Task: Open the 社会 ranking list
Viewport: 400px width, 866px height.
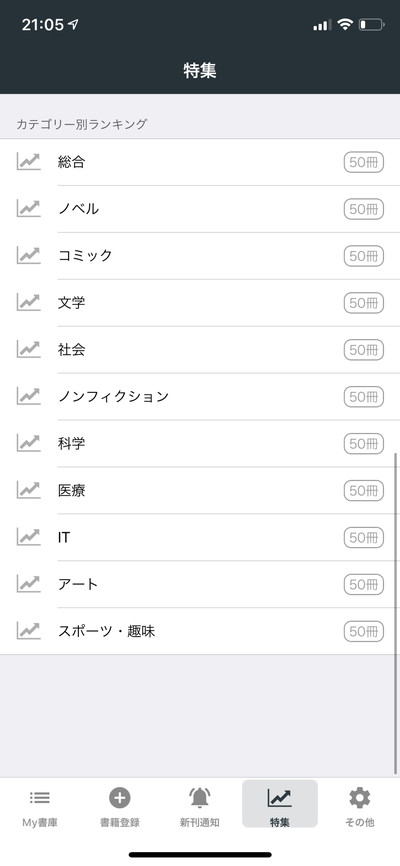Action: click(200, 350)
